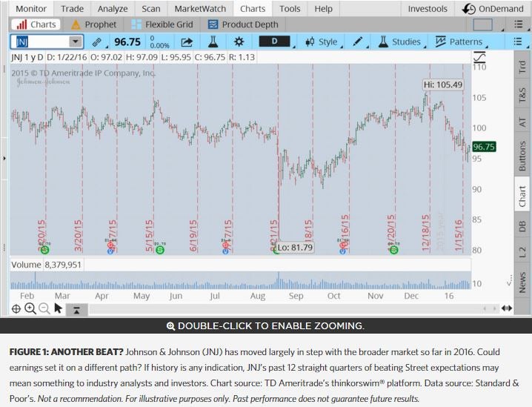Expand the symbol dropdown arrow

(76, 42)
